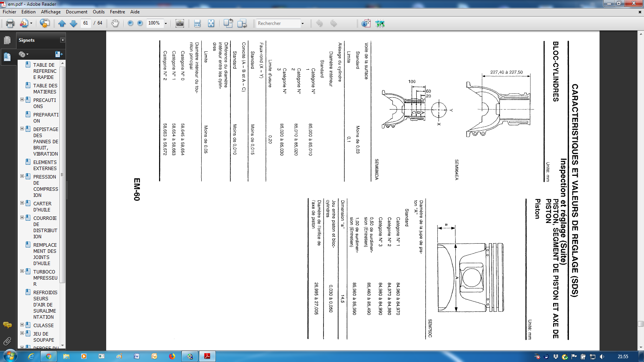Open the ELEMENTS EXTERNES bookmark
Image resolution: width=644 pixels, height=362 pixels.
click(x=45, y=165)
